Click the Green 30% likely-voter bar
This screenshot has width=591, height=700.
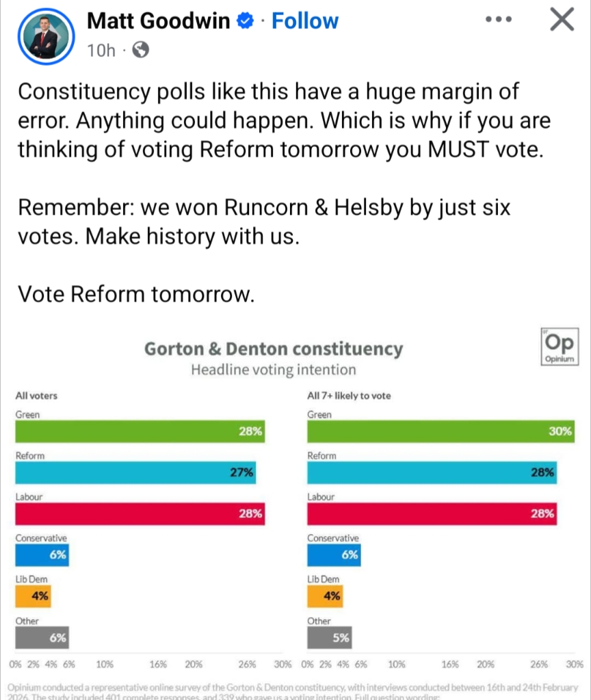click(441, 432)
